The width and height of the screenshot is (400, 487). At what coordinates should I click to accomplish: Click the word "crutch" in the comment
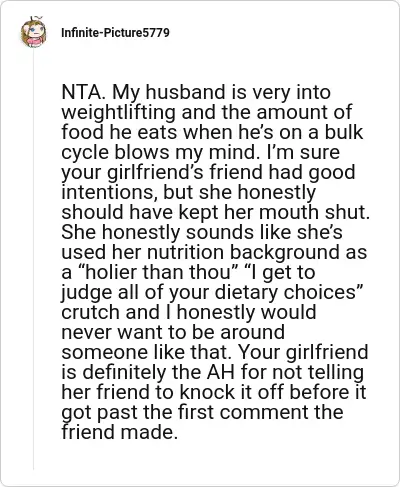(90, 312)
